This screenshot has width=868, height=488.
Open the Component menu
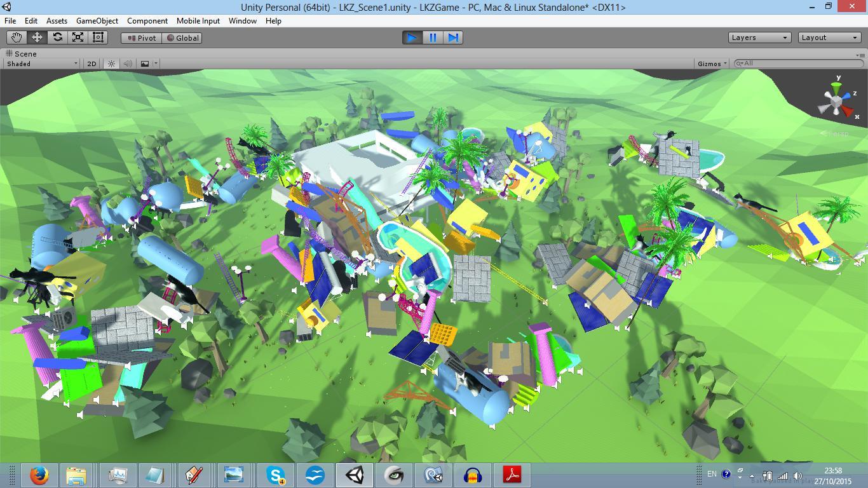pyautogui.click(x=147, y=20)
